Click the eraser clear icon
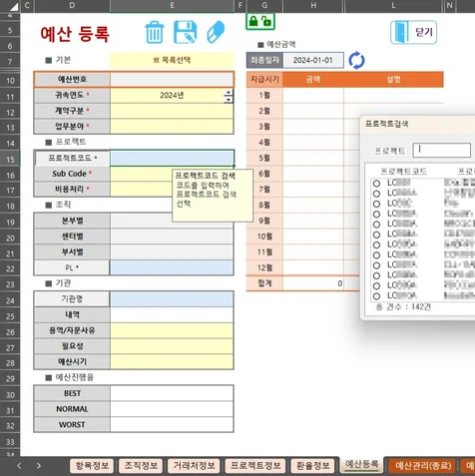 pos(216,32)
